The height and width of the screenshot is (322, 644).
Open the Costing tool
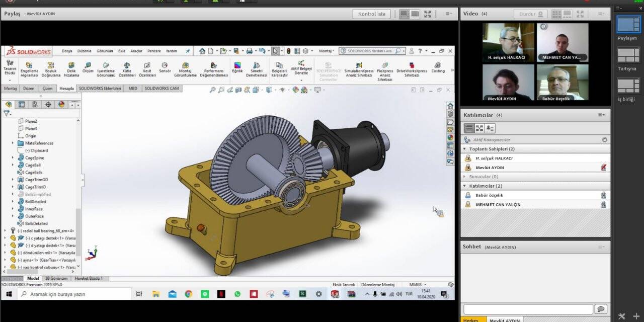pos(438,67)
